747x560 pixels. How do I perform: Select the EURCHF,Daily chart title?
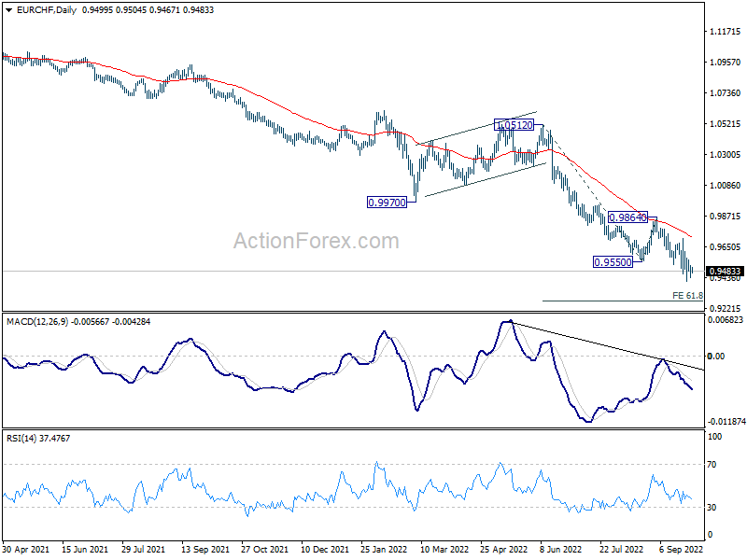tap(46, 10)
